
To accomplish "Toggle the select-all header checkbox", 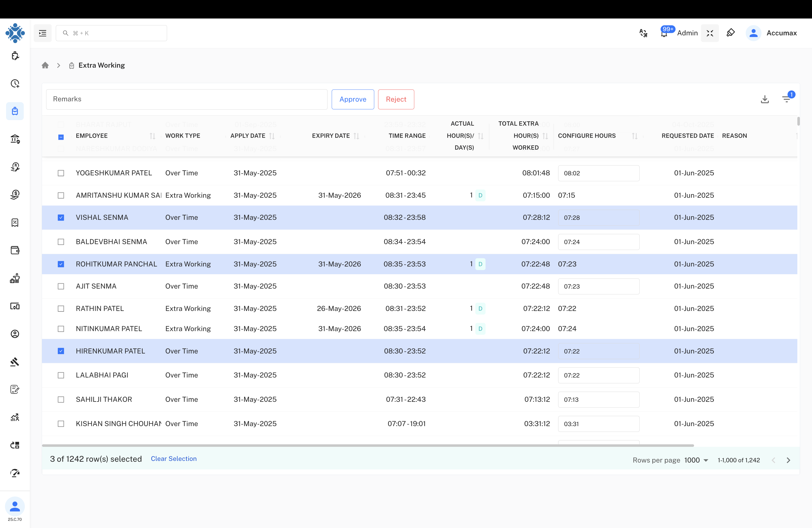I will (x=61, y=137).
